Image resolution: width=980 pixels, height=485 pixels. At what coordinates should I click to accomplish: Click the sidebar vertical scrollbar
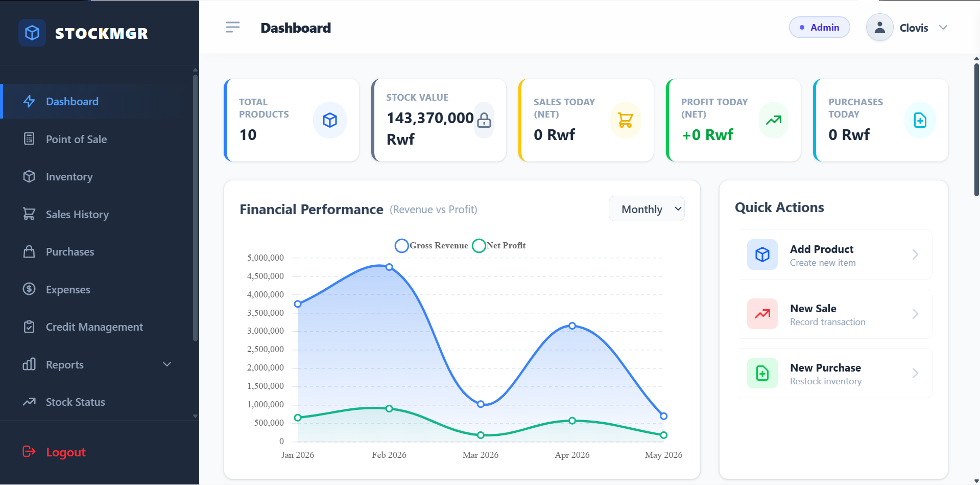[x=195, y=208]
